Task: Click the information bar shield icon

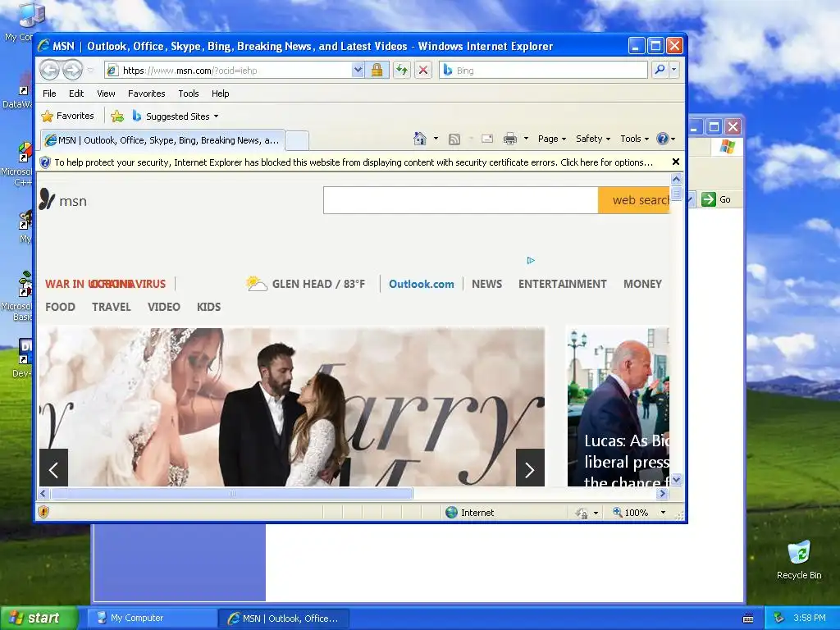Action: [45, 162]
